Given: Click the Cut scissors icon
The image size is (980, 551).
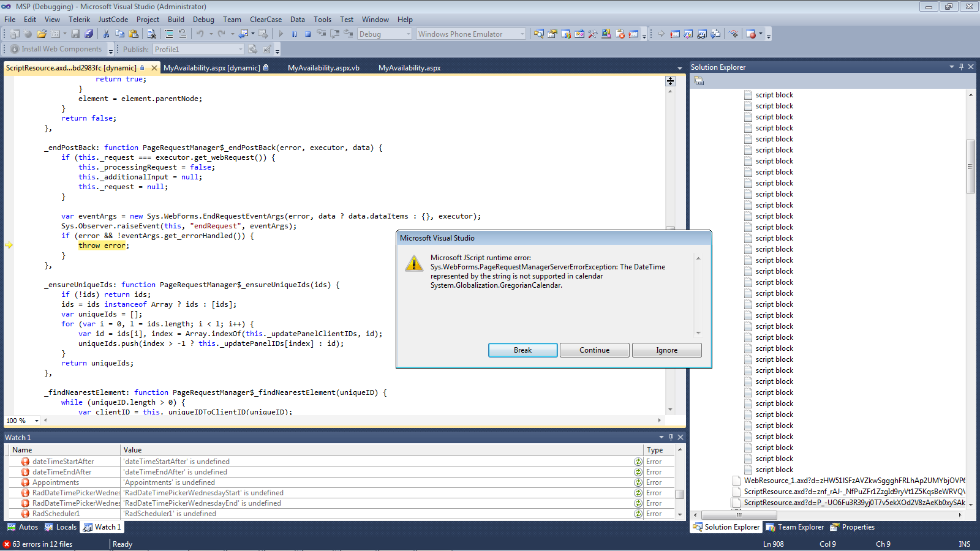Looking at the screenshot, I should (x=106, y=34).
